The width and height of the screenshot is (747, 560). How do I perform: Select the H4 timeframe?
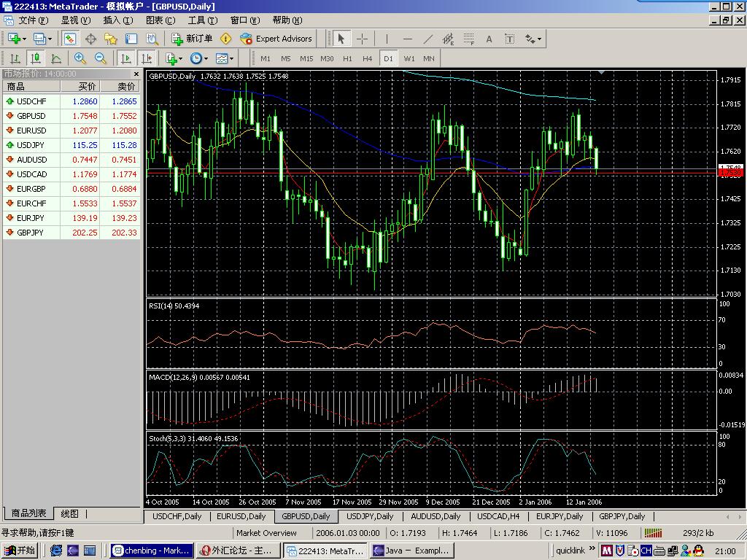tap(368, 58)
